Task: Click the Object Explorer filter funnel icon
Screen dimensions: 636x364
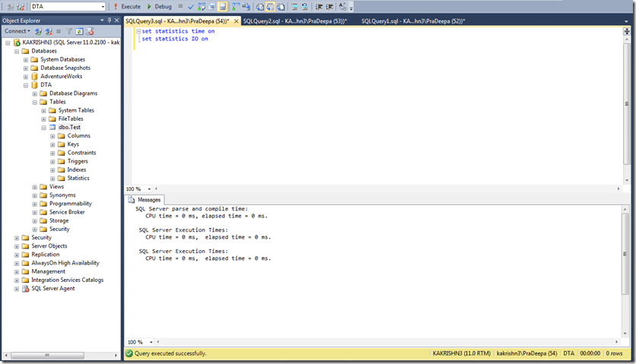Action: (68, 31)
